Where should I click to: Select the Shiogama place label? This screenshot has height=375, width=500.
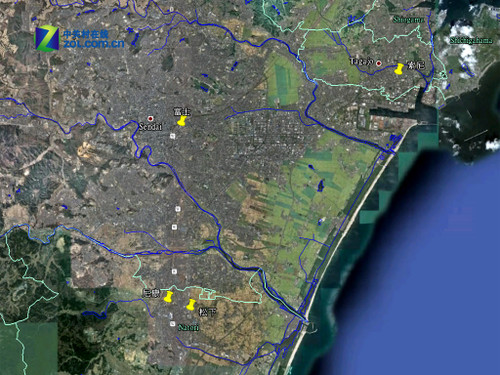coord(408,20)
